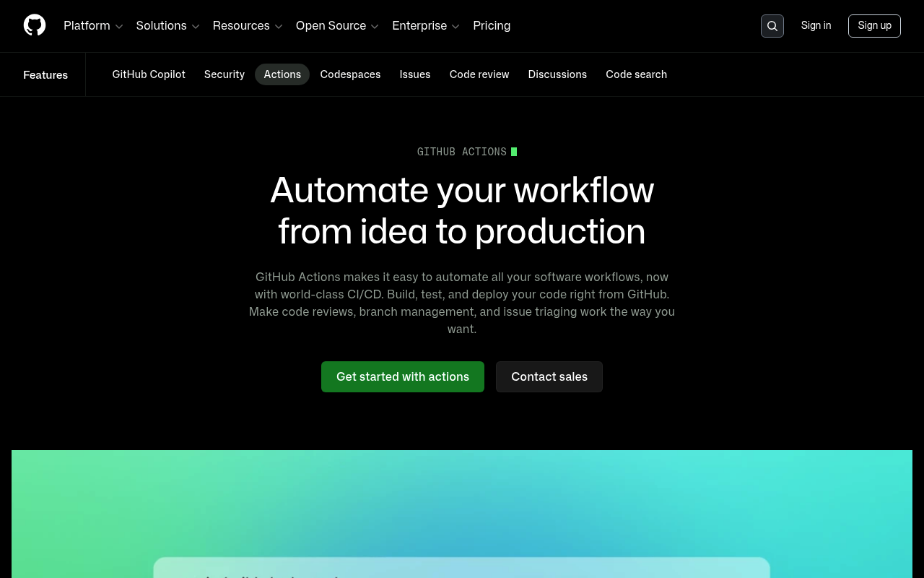
Task: Switch to the Issues tab
Action: click(x=415, y=74)
